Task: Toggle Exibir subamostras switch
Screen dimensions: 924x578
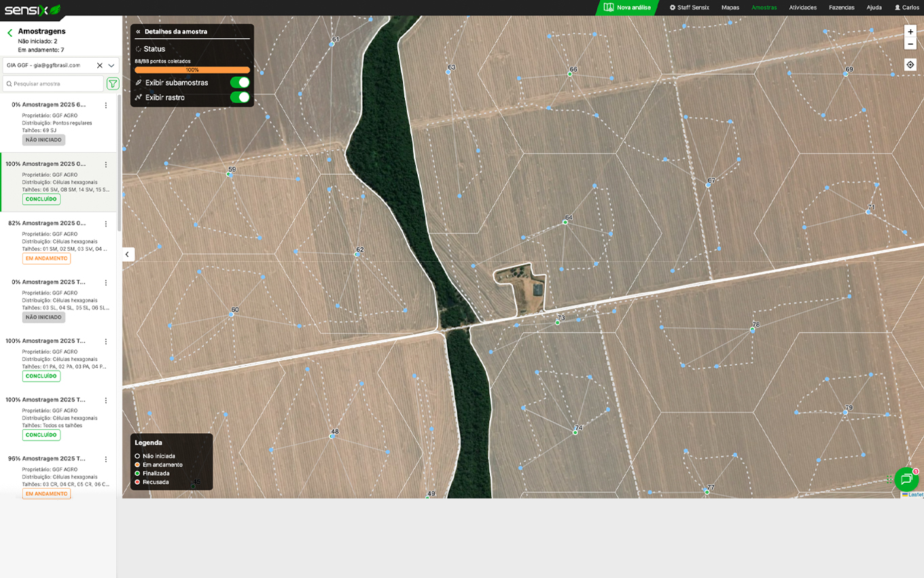Action: click(239, 82)
